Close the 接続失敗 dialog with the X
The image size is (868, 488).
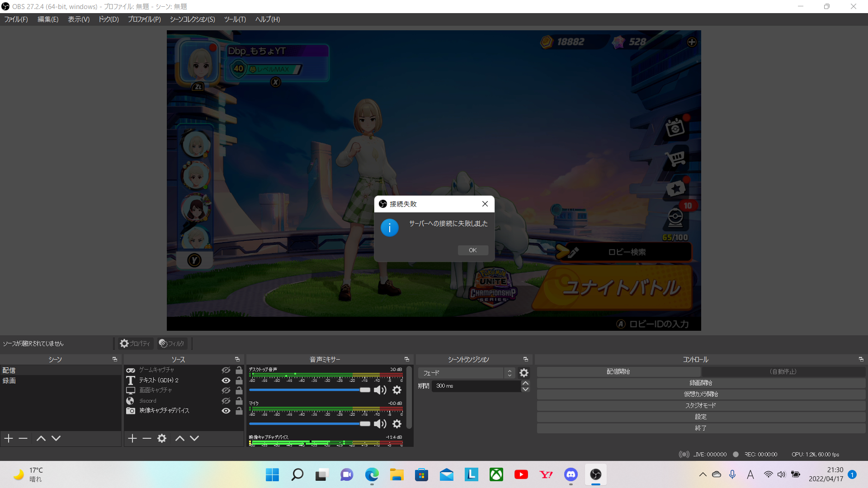pyautogui.click(x=485, y=204)
